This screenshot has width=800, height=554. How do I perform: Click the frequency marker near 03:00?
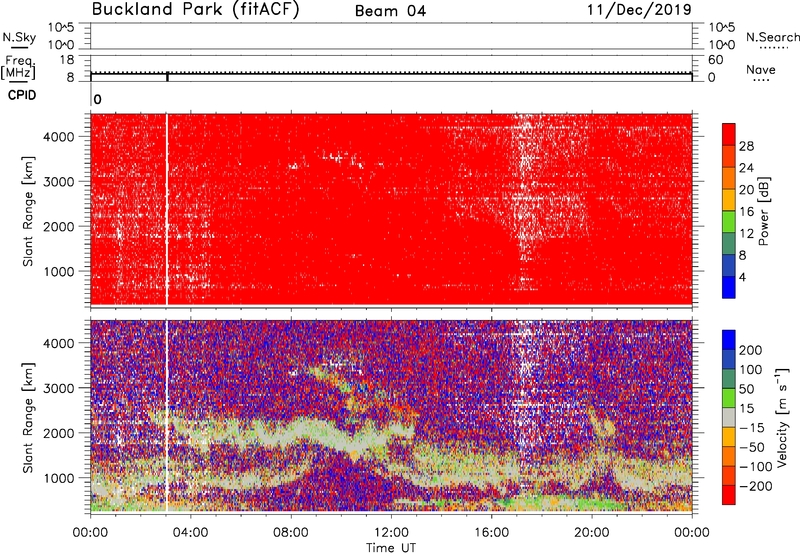[167, 77]
